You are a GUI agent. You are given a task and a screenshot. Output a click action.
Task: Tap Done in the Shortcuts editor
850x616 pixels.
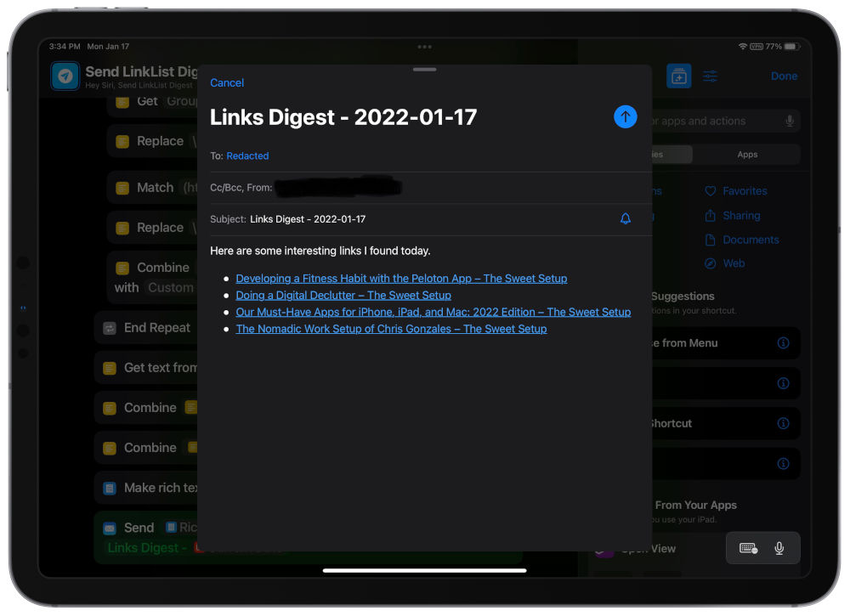click(784, 76)
